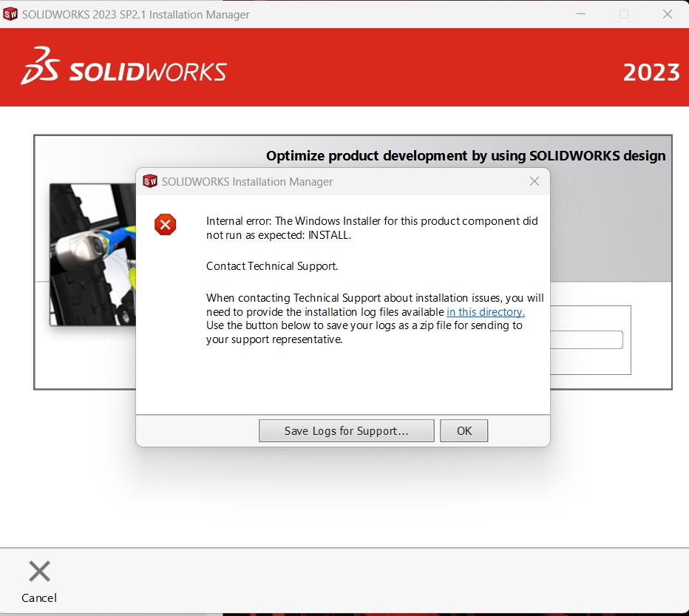689x616 pixels.
Task: Click the SW icon in main window title
Action: point(10,14)
